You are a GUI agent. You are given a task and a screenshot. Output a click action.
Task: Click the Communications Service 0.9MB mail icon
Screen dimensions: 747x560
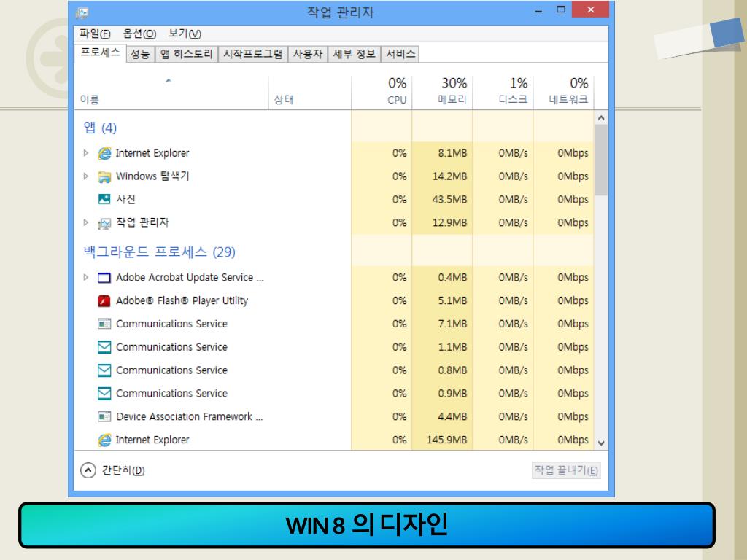click(x=104, y=393)
